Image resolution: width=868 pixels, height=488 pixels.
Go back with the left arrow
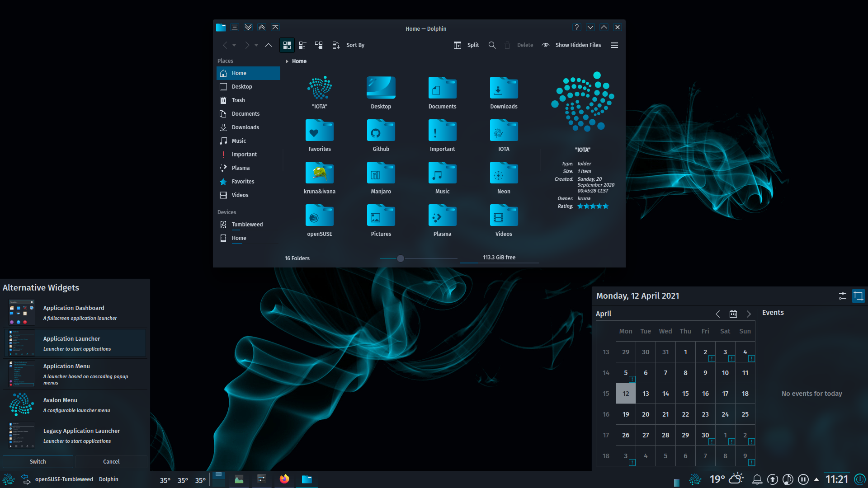(x=225, y=45)
